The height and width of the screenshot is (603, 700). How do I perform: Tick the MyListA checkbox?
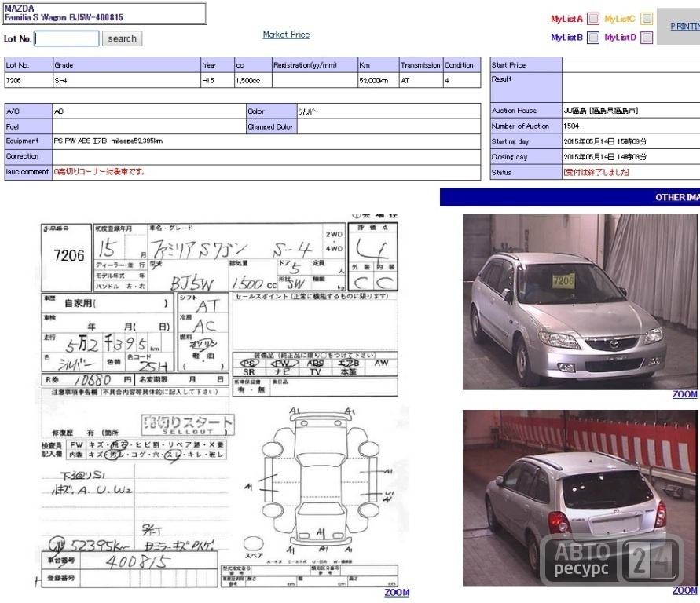[x=593, y=19]
